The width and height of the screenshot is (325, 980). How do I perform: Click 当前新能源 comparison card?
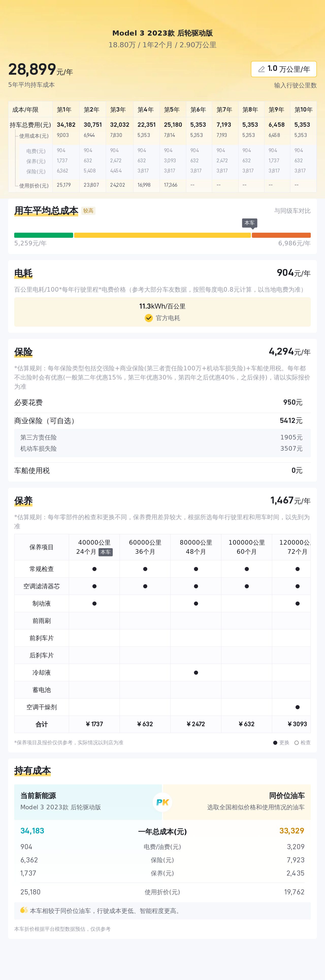coord(88,802)
